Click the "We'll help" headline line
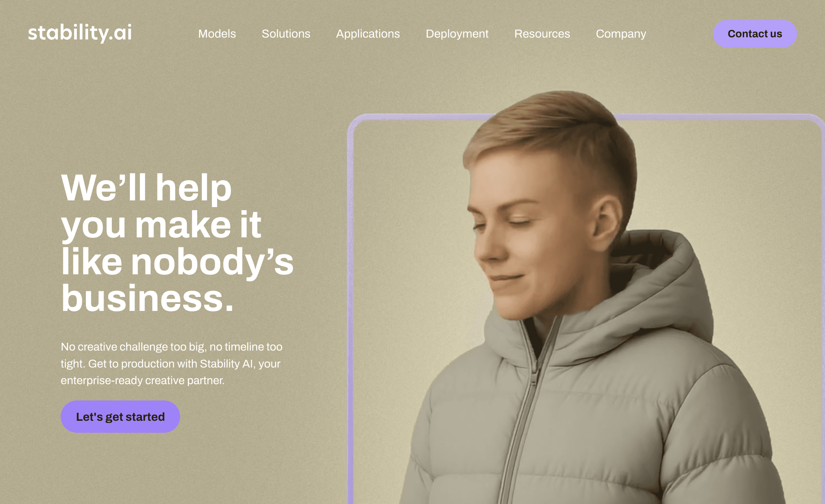Image resolution: width=825 pixels, height=504 pixels. 146,187
